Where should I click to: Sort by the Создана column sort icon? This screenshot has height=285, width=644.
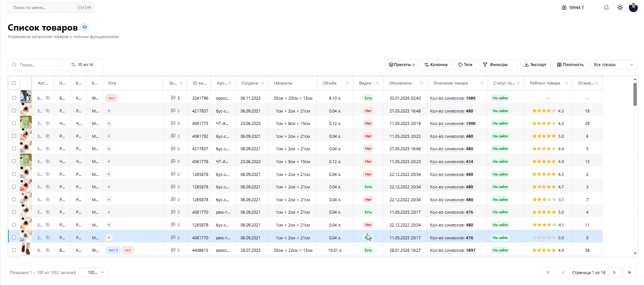point(263,83)
